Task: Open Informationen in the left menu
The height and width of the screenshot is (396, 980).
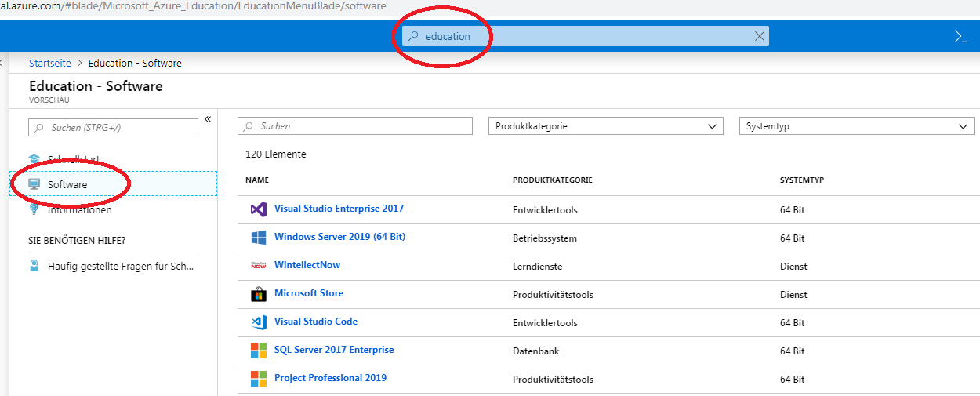Action: point(78,210)
